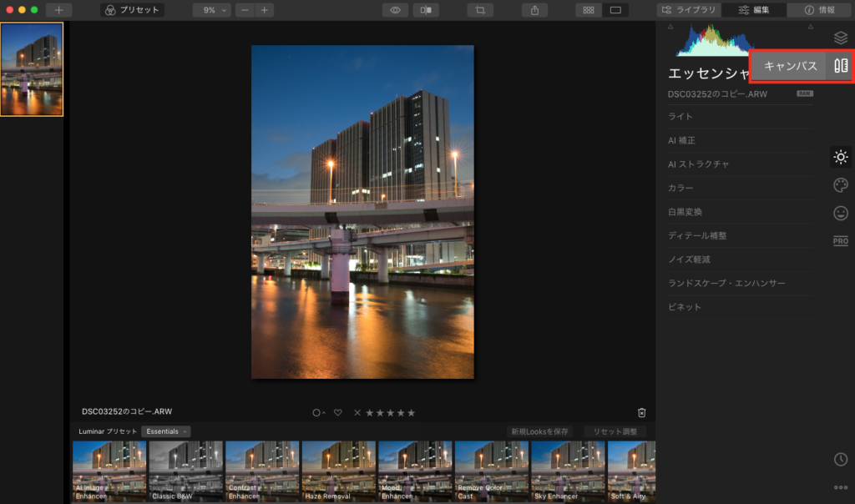Click the plus add-photos button
This screenshot has width=855, height=504.
click(x=59, y=10)
